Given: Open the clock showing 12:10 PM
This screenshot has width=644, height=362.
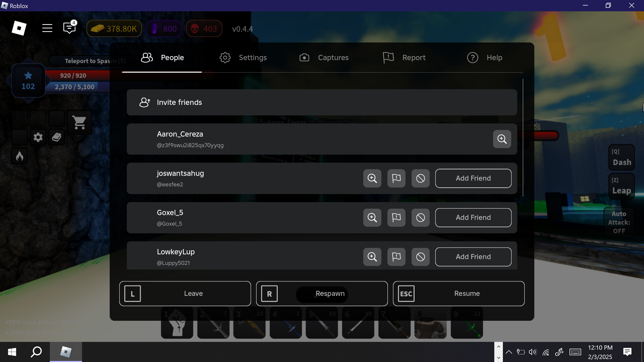Looking at the screenshot, I should 600,352.
